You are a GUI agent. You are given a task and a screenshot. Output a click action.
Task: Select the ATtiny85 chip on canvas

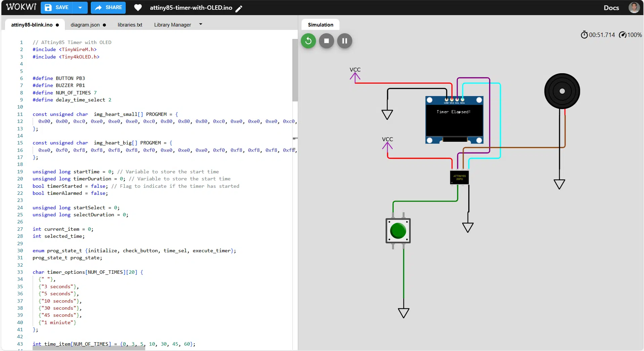click(459, 177)
